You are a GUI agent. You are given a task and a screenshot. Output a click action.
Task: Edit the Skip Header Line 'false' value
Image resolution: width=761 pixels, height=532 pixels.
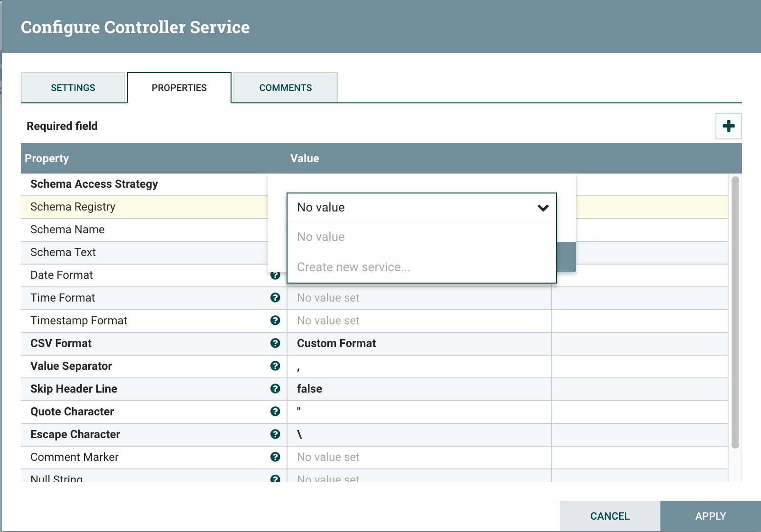tap(419, 389)
